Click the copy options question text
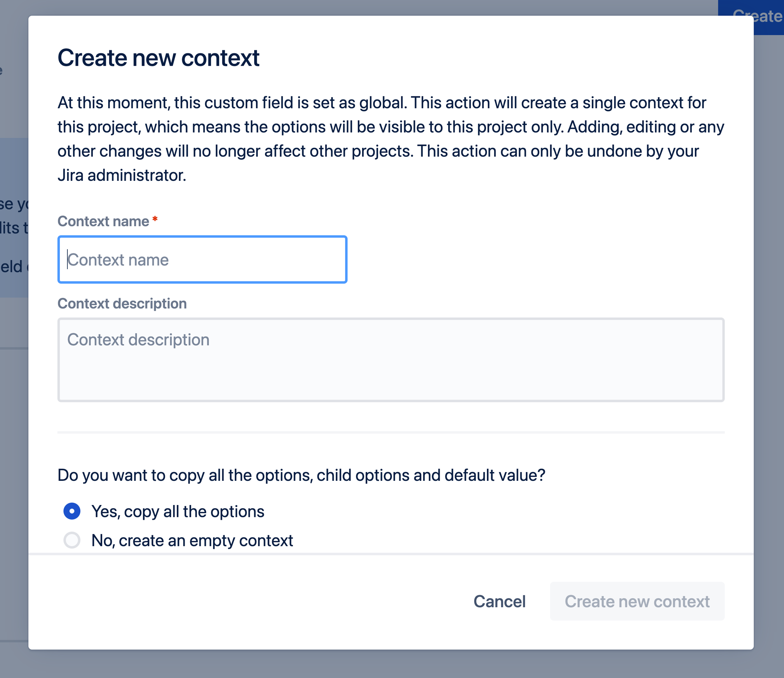 (301, 475)
